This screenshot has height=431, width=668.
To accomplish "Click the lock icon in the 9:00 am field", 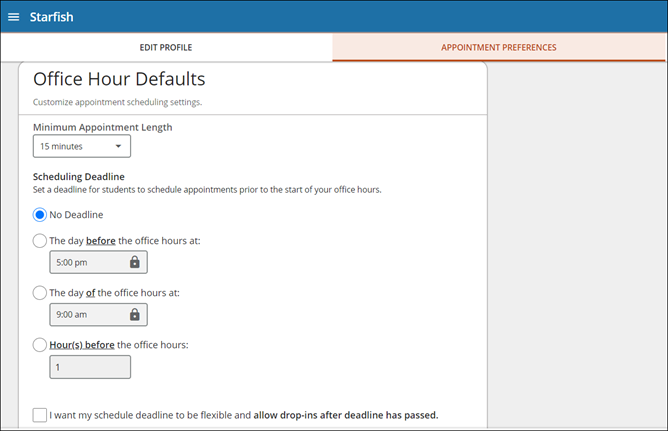I will tap(135, 314).
